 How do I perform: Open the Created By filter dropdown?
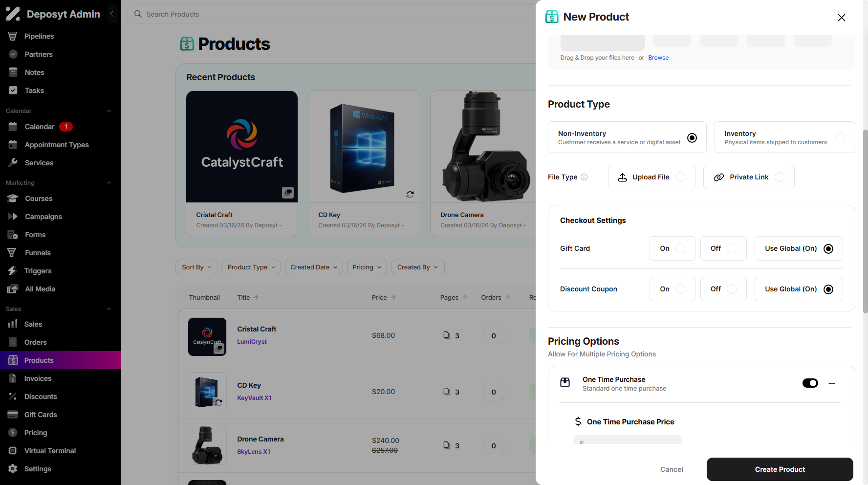click(418, 267)
